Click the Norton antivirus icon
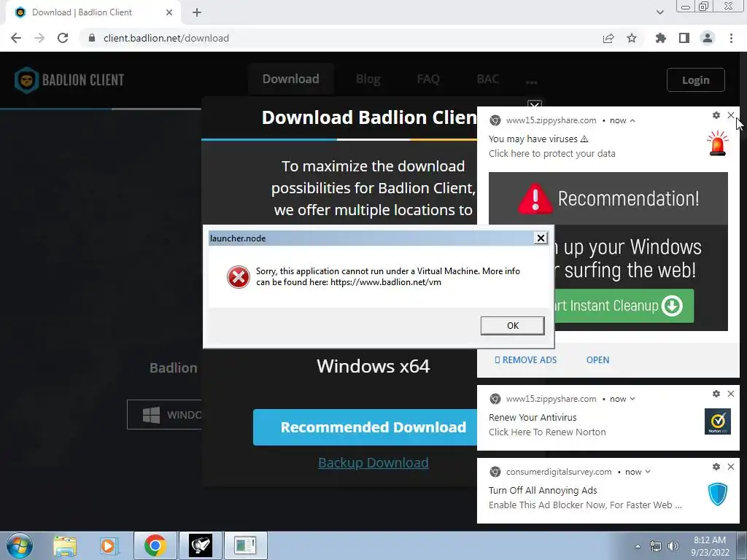The height and width of the screenshot is (560, 747). click(718, 421)
